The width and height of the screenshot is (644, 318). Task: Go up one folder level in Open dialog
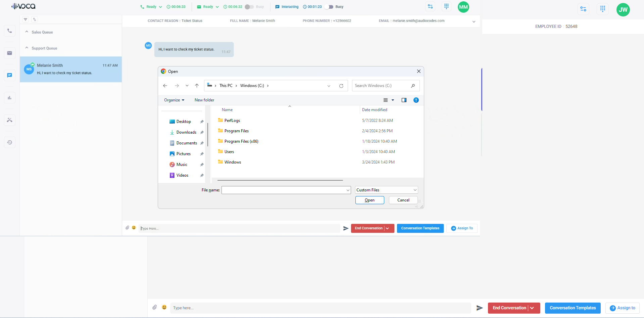(x=197, y=86)
